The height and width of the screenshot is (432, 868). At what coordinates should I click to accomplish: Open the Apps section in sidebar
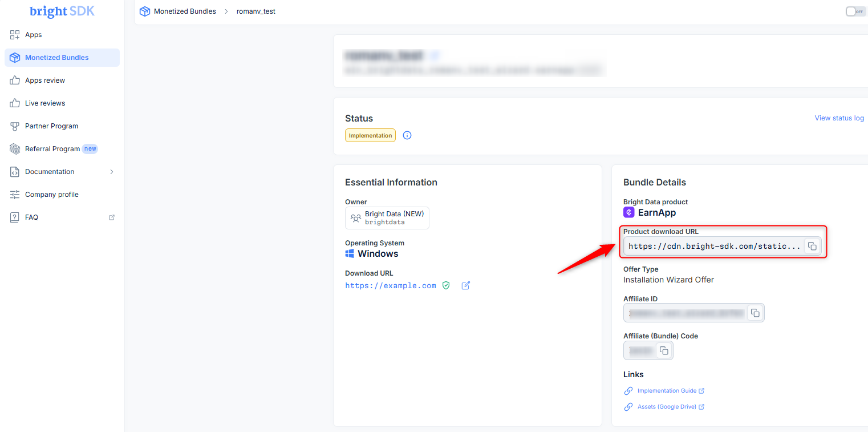pos(33,35)
